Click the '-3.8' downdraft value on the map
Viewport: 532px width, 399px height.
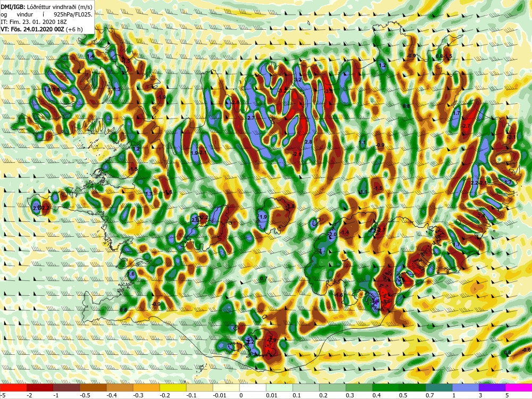pyautogui.click(x=328, y=92)
